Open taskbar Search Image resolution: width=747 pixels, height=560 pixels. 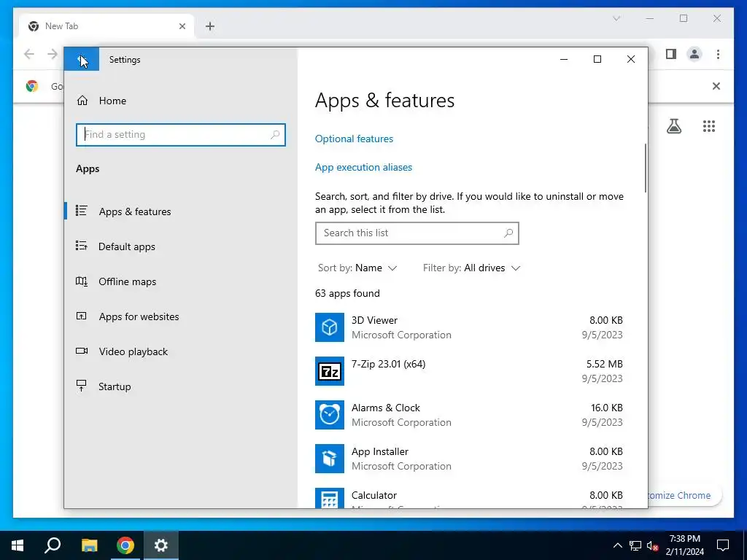(53, 545)
